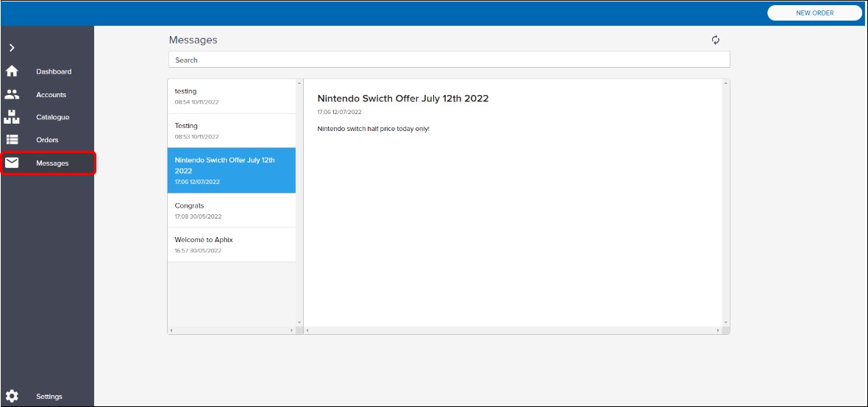Open the Congrats message
Screen dimensions: 868x407
(x=231, y=210)
